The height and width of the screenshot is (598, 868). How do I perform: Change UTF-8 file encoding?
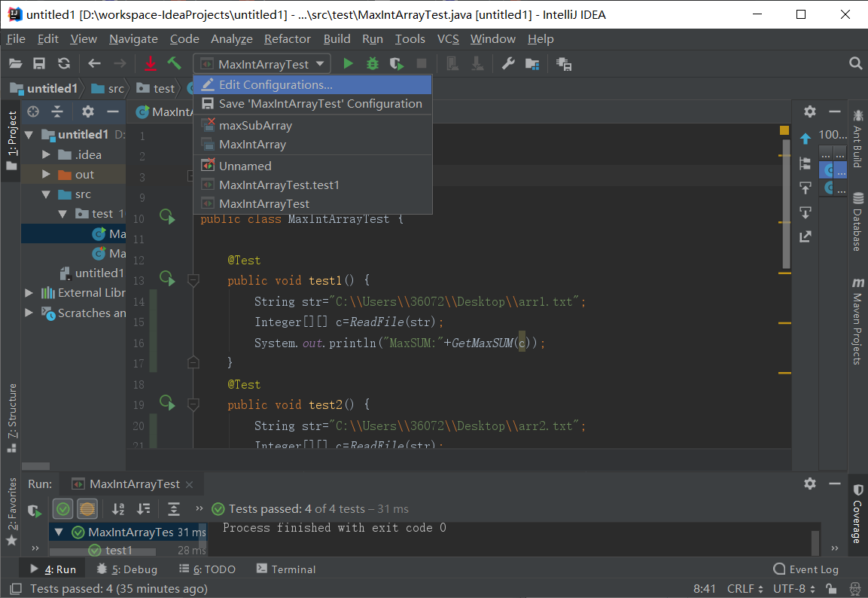point(793,589)
